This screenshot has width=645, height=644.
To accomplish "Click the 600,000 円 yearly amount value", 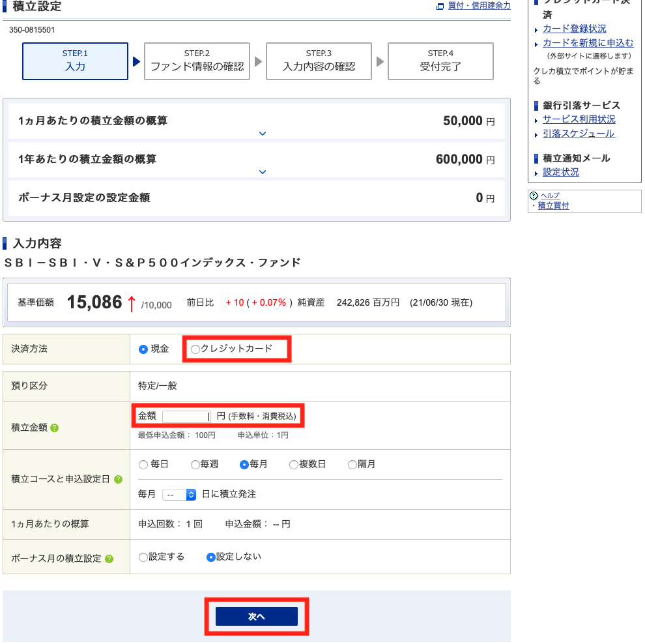I will tap(465, 159).
